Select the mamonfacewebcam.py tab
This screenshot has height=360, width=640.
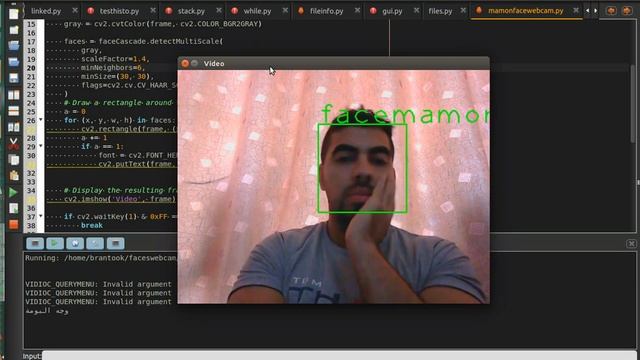point(525,11)
